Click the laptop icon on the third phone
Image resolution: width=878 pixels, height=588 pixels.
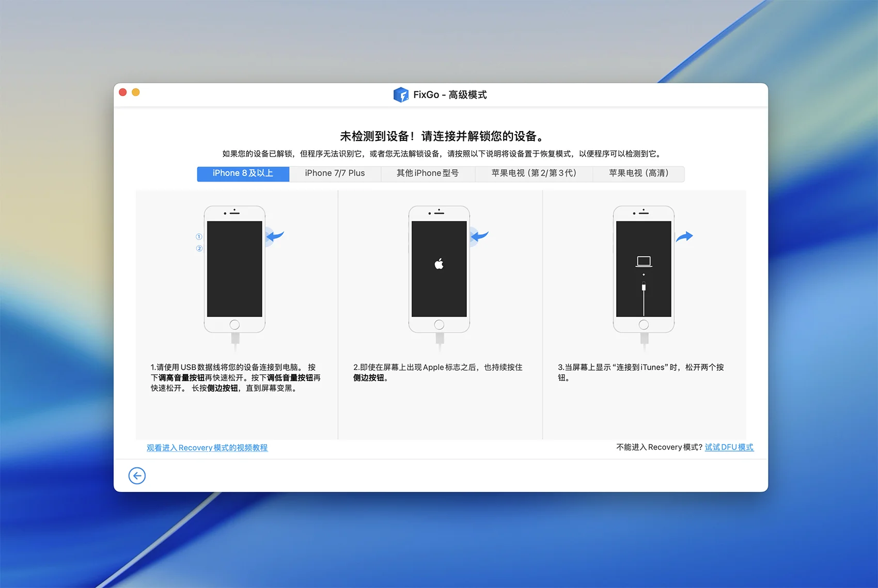[644, 261]
